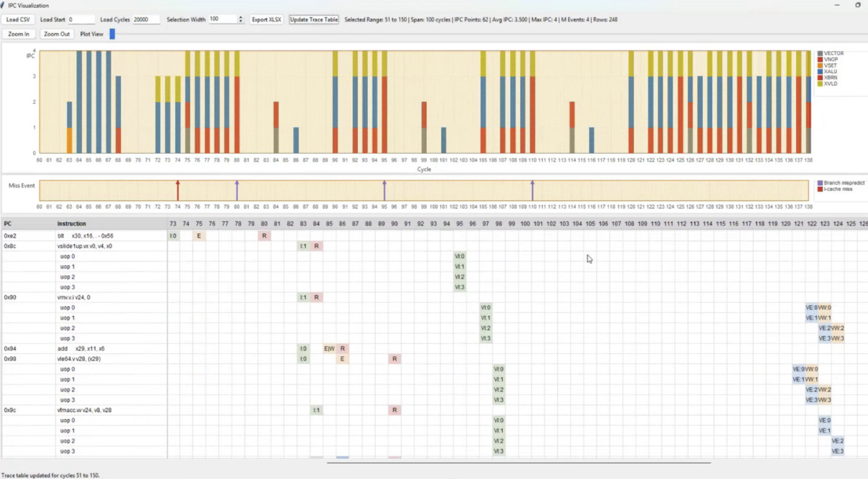Update the trace table

pyautogui.click(x=314, y=20)
